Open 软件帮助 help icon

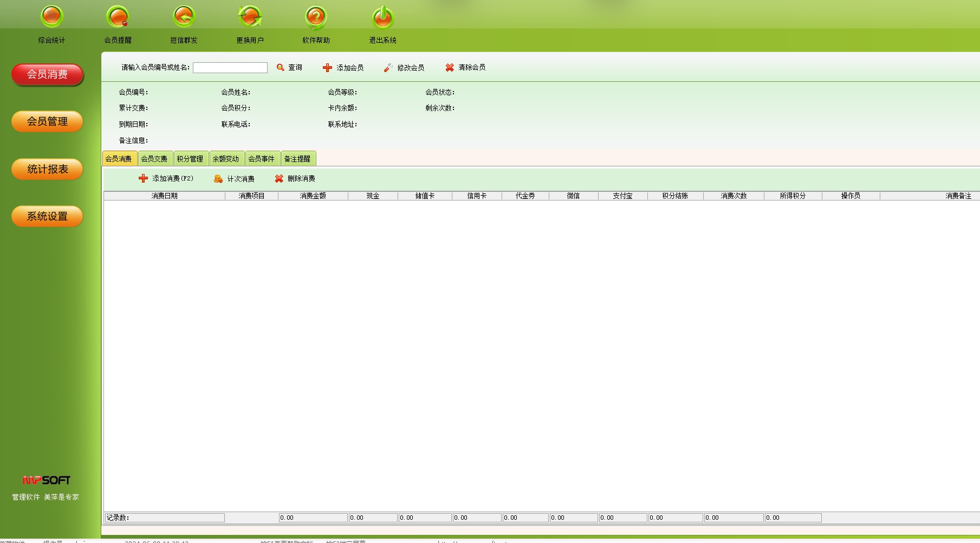[316, 17]
